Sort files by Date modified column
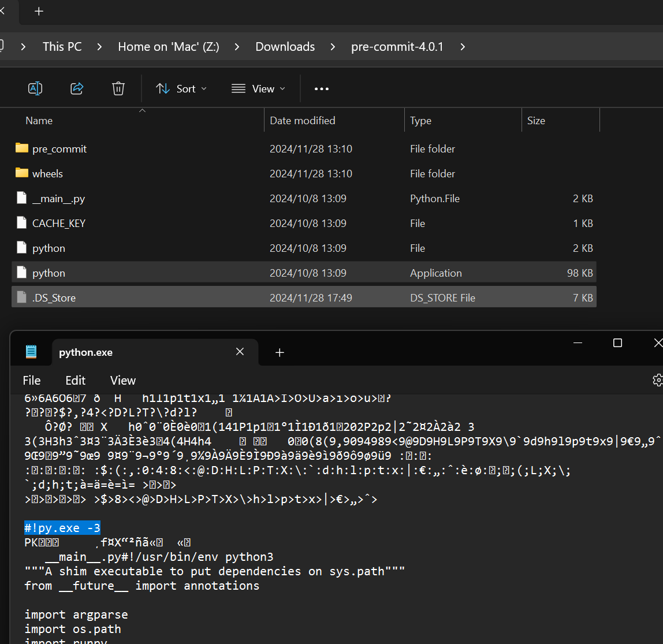The image size is (663, 644). coord(302,120)
